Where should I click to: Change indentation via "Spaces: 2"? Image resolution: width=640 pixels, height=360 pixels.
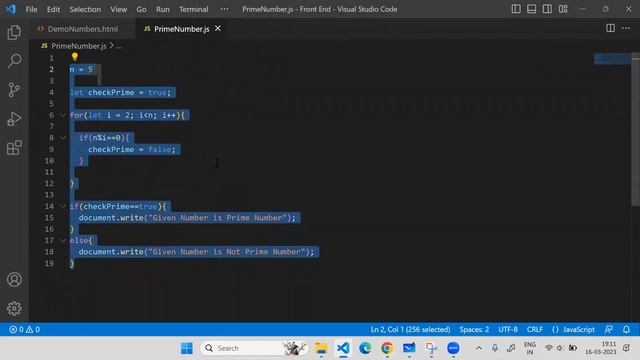point(474,329)
